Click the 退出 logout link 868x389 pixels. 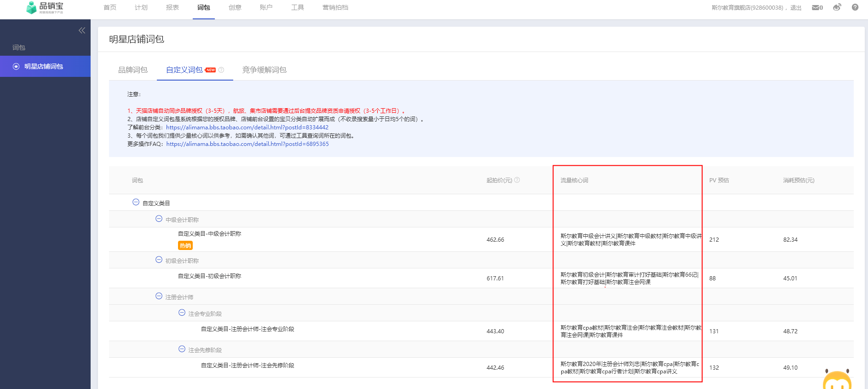pyautogui.click(x=796, y=8)
